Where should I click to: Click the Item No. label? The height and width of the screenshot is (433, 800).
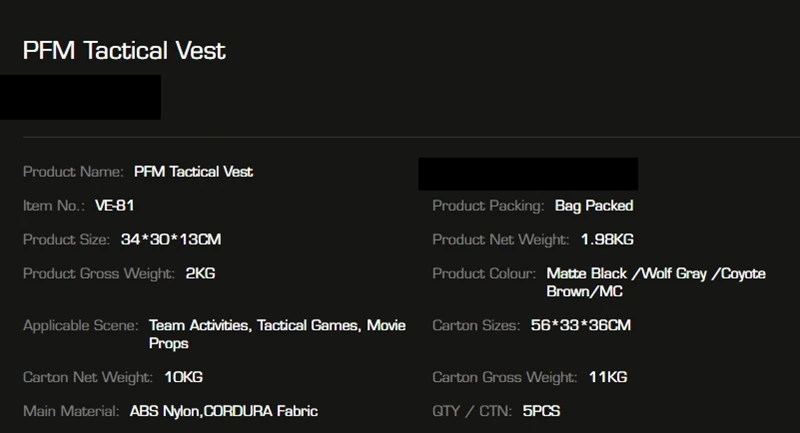point(53,206)
